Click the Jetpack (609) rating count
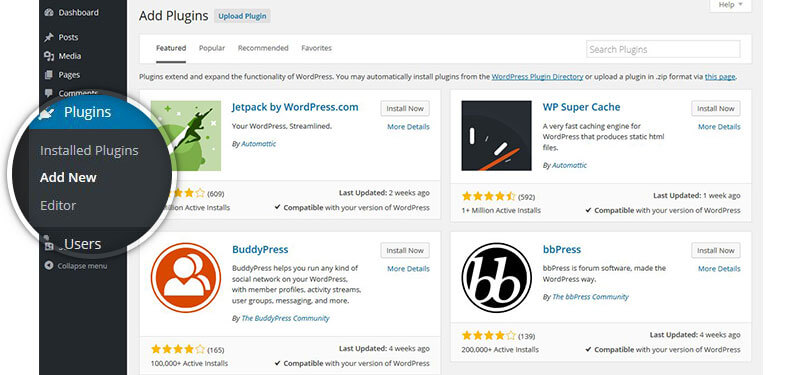Screen dimensions: 800x375 [216, 194]
